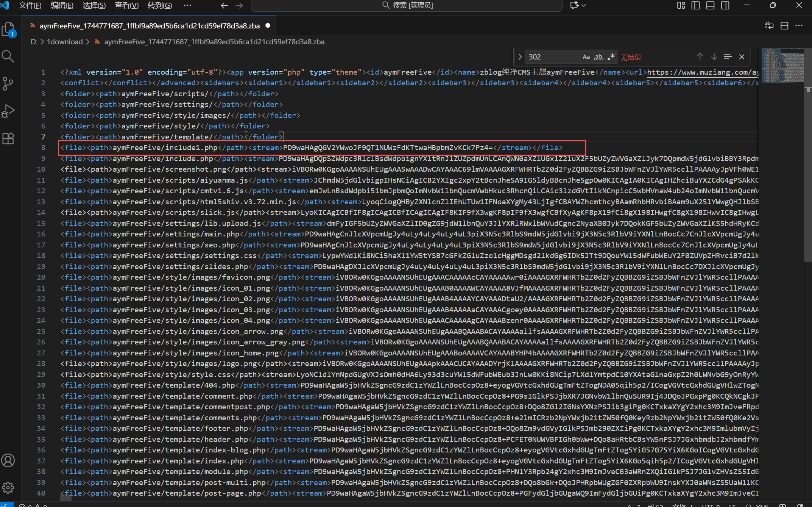Split the editor down
Screen dimensions: 812x507
point(784,26)
